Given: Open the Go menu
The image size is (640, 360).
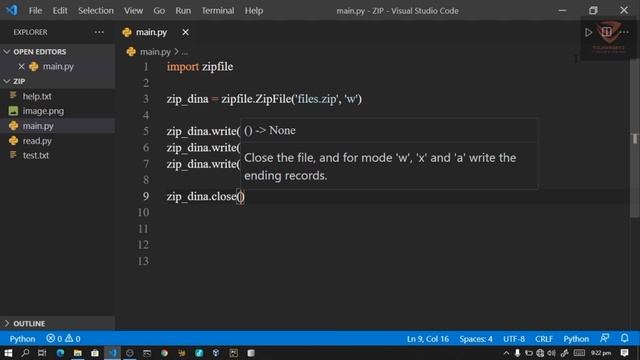Looking at the screenshot, I should coord(159,11).
